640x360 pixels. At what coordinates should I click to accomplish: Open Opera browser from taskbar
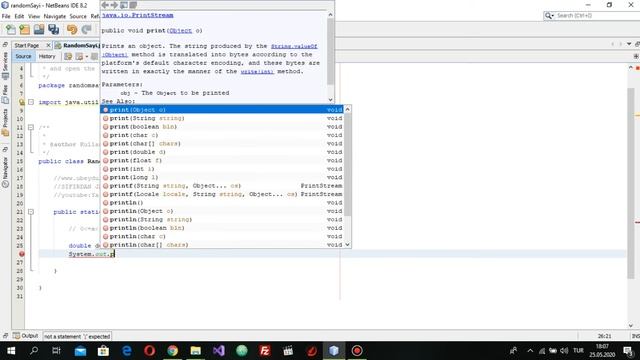coord(149,351)
